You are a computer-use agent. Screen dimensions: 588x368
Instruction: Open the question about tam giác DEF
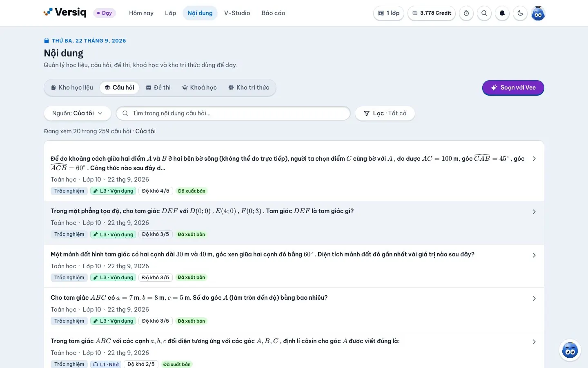pos(202,211)
